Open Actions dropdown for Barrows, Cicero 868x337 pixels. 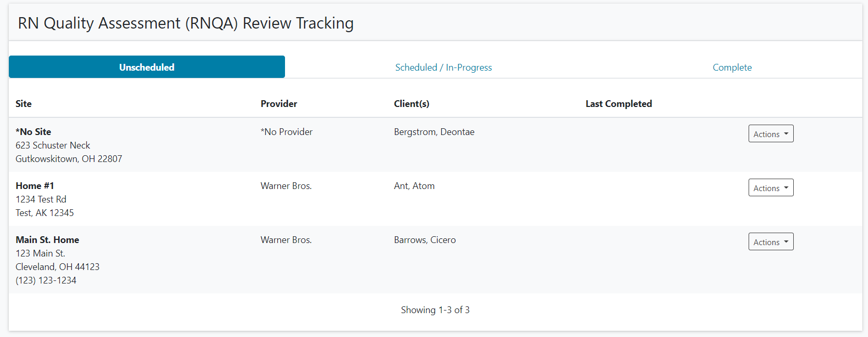770,242
